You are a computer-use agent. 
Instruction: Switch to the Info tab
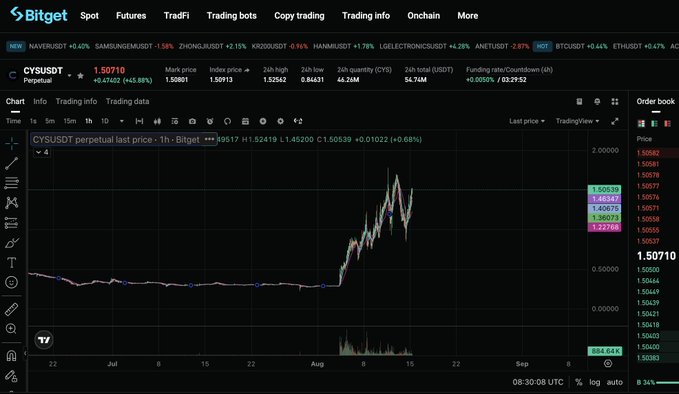click(40, 101)
